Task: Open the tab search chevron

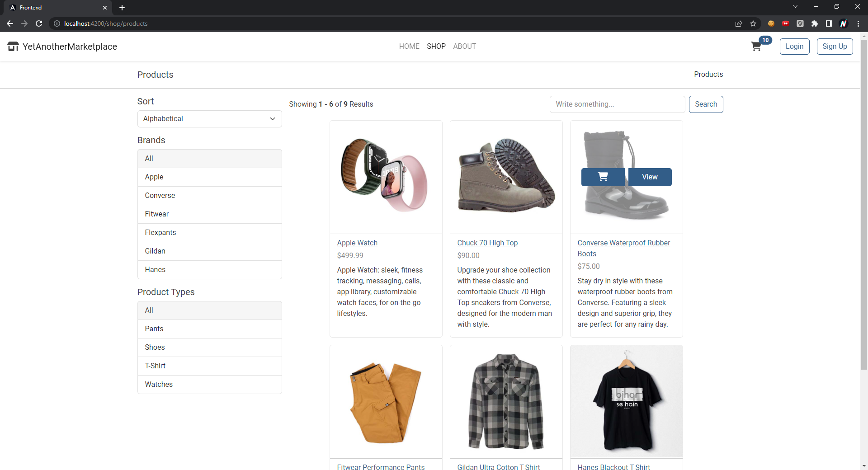Action: click(x=795, y=6)
